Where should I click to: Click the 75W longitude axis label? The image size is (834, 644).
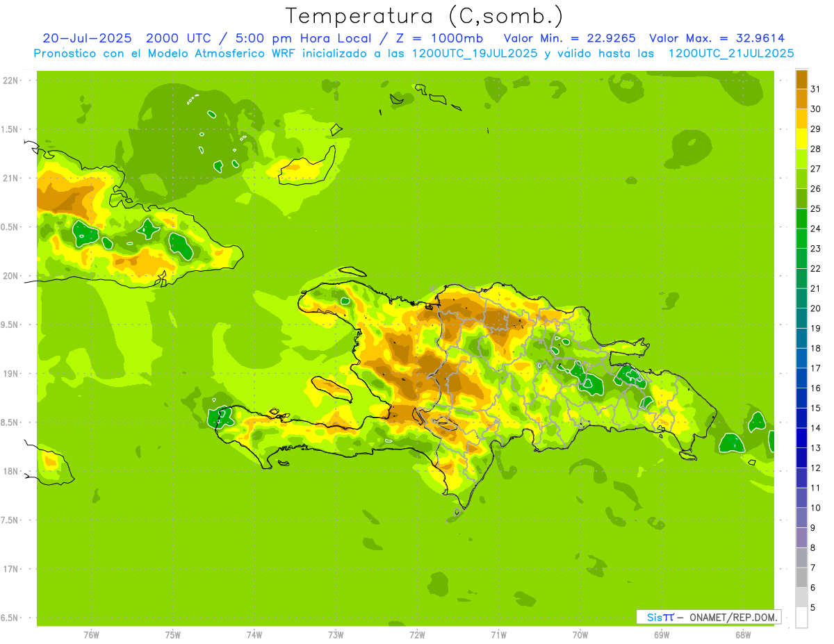pyautogui.click(x=172, y=635)
